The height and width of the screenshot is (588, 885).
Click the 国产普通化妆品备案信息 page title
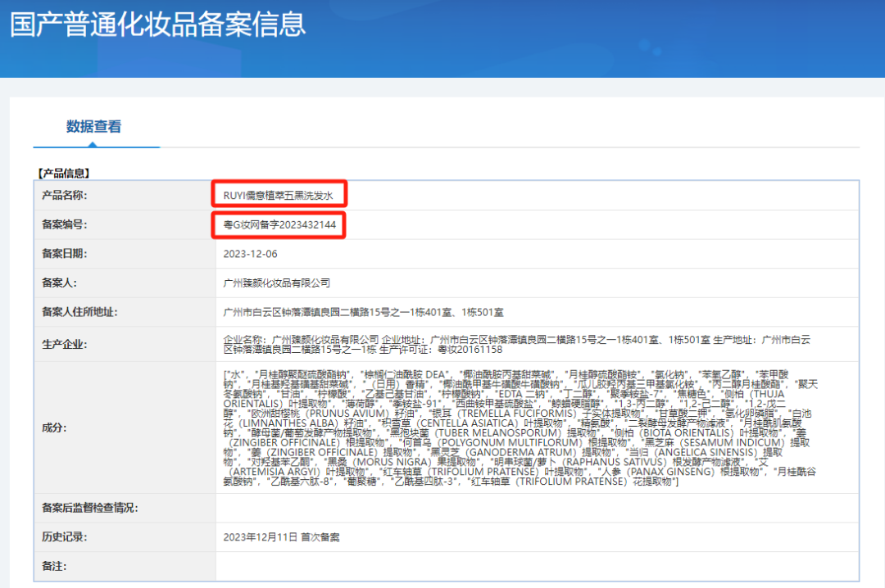[157, 24]
